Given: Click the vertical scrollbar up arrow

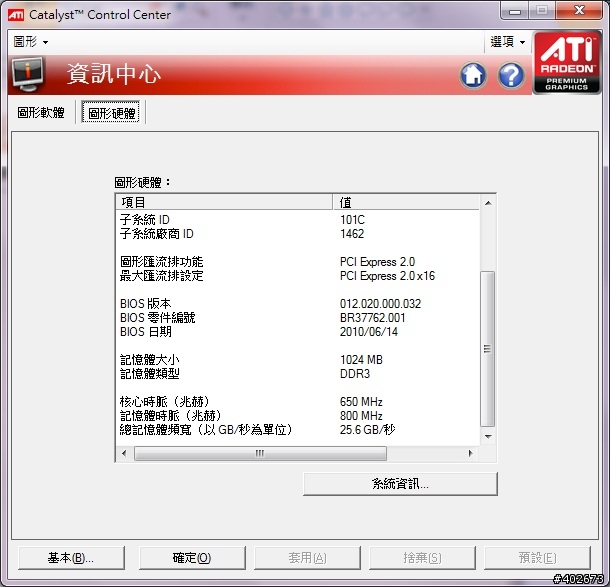Looking at the screenshot, I should coord(488,203).
